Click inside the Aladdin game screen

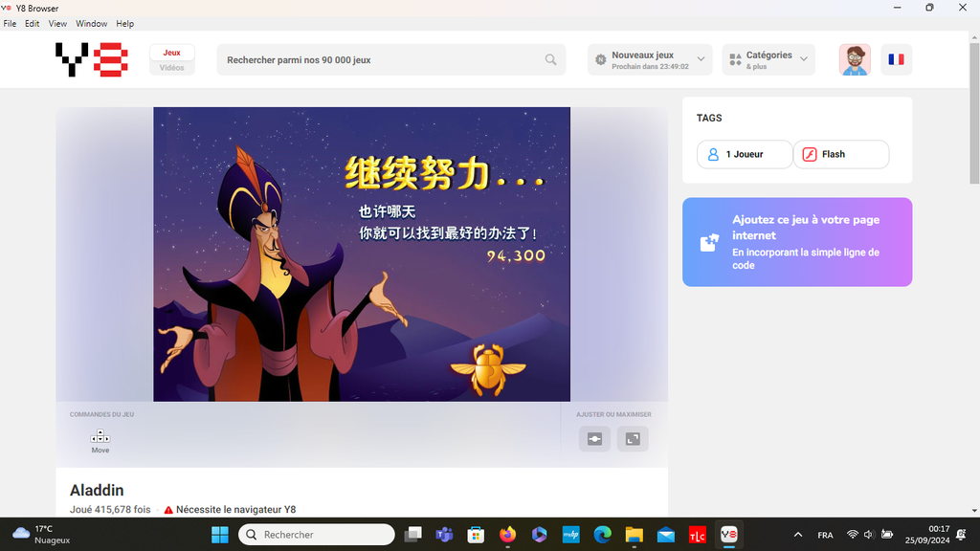(x=362, y=254)
